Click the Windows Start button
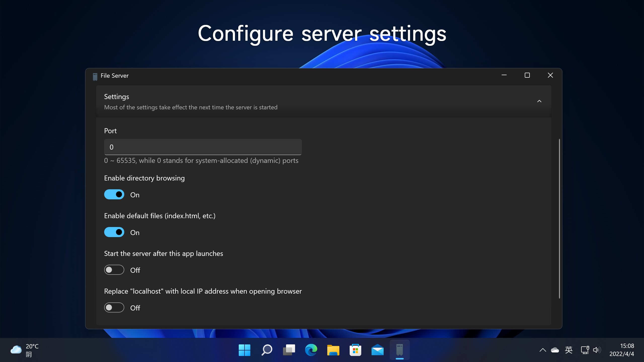The height and width of the screenshot is (362, 644). pyautogui.click(x=244, y=350)
